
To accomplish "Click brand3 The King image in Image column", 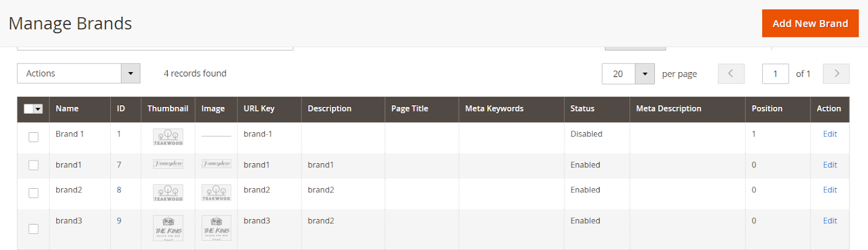I will (216, 228).
